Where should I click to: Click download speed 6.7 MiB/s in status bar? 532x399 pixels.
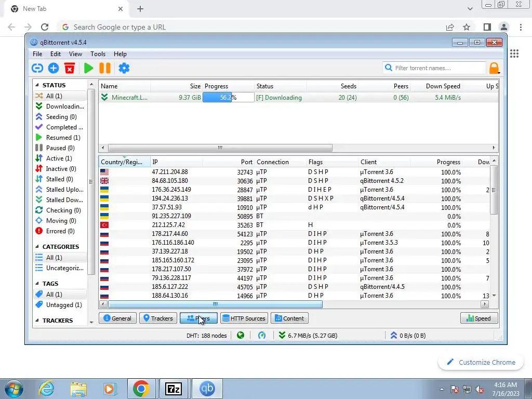pos(308,336)
